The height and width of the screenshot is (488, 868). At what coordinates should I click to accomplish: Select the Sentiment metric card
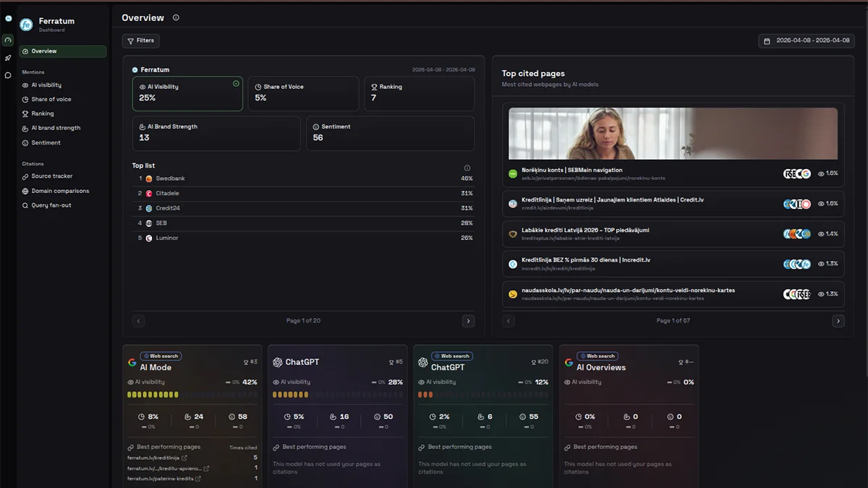point(391,134)
